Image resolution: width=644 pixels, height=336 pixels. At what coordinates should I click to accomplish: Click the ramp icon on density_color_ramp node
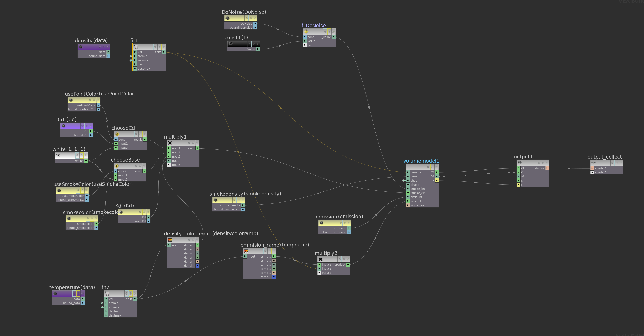coord(170,240)
